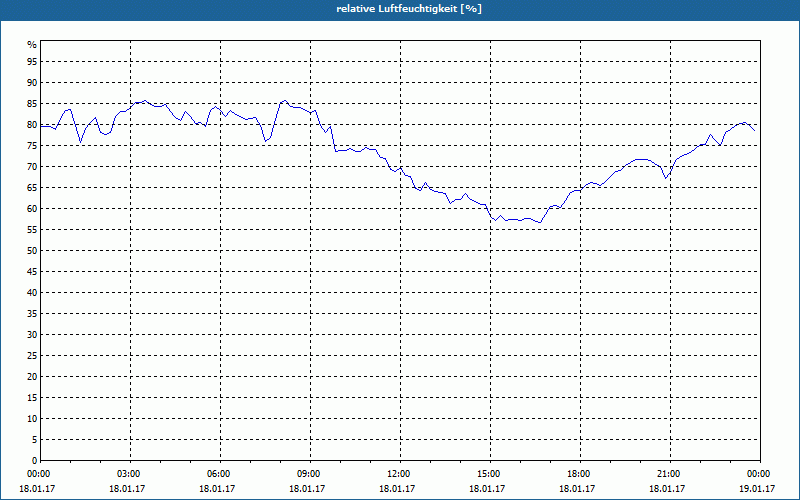The width and height of the screenshot is (800, 500).
Task: Select the 25 y-axis label
Action: tap(32, 356)
